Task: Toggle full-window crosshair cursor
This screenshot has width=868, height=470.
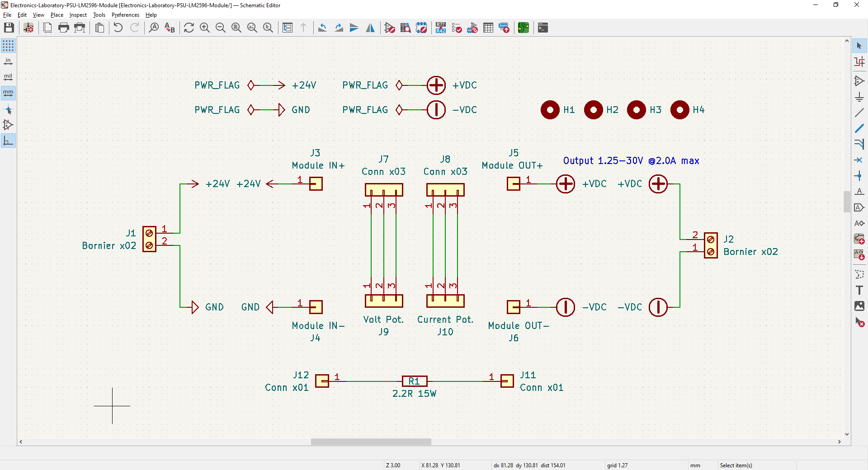Action: tap(8, 109)
